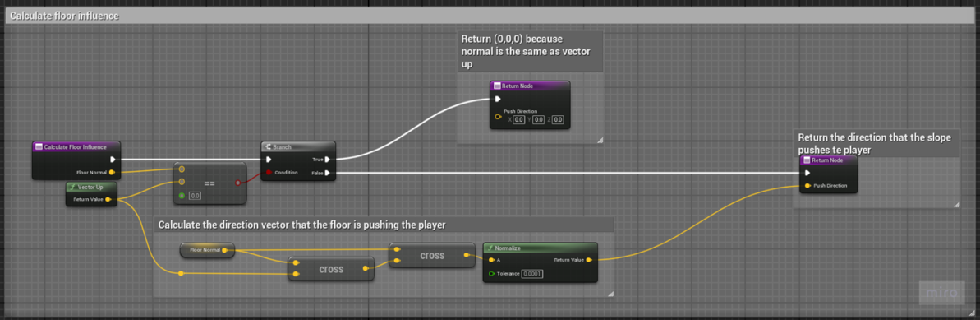Click the Normalize Tolerance pin
The height and width of the screenshot is (320, 980).
pos(493,274)
